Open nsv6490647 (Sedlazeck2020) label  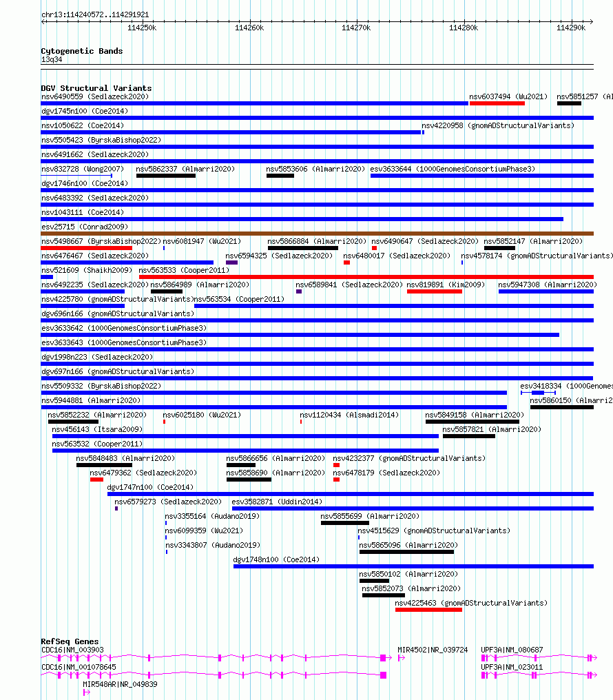pyautogui.click(x=425, y=241)
